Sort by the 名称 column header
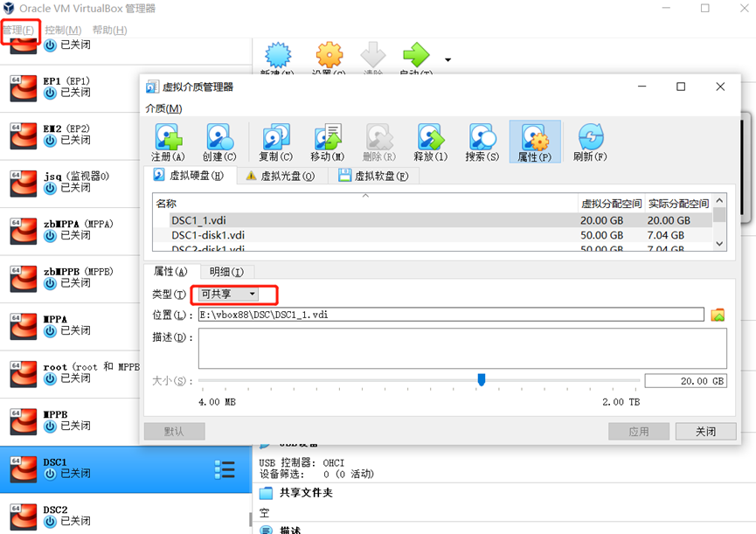The width and height of the screenshot is (756, 534). tap(365, 204)
